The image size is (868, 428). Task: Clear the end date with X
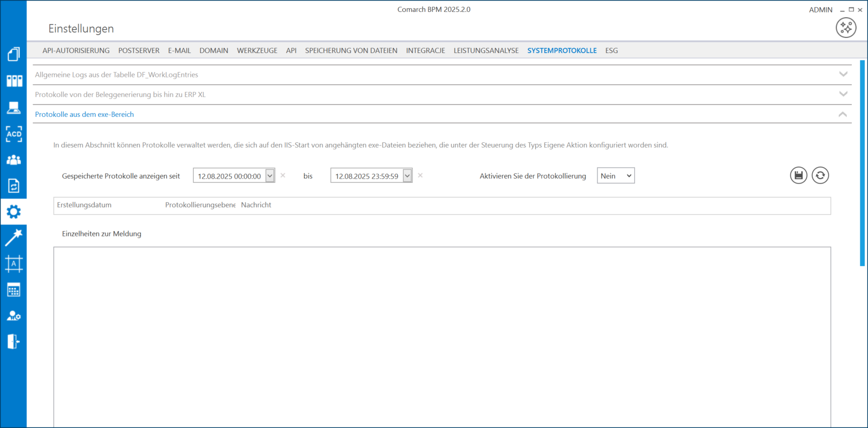[x=420, y=175]
